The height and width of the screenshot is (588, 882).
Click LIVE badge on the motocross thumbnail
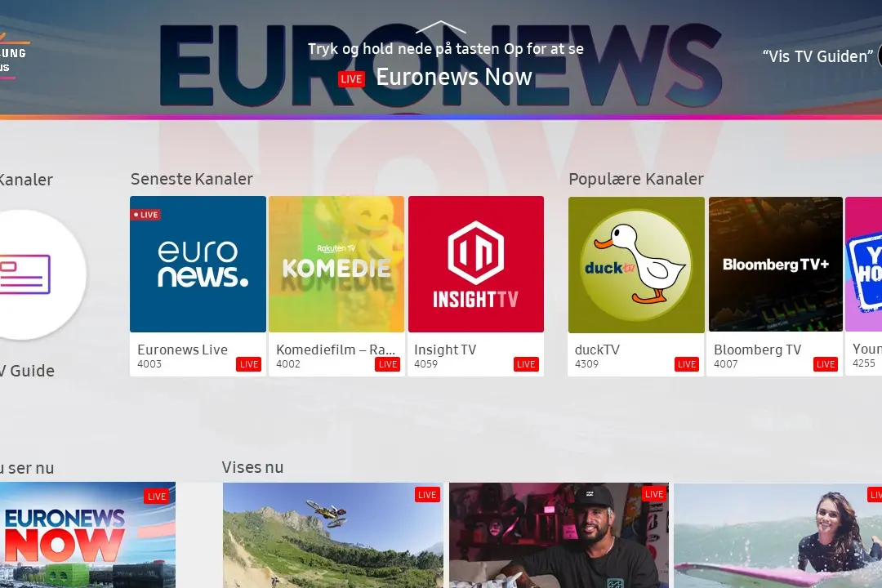(427, 495)
